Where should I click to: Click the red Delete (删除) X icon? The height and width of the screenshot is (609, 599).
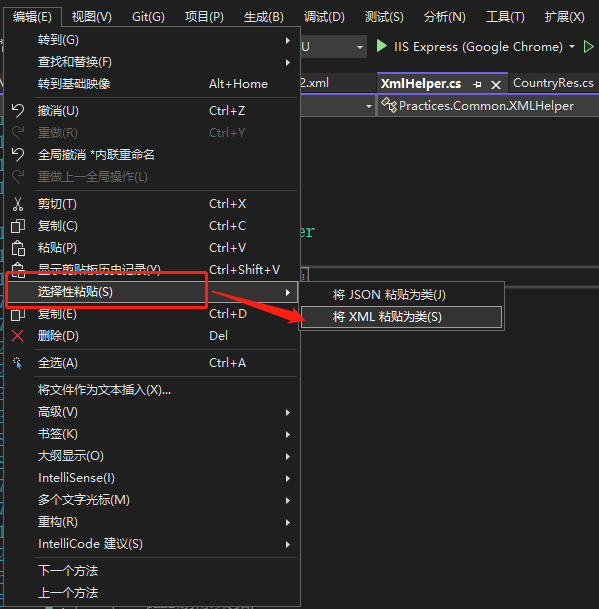point(18,336)
